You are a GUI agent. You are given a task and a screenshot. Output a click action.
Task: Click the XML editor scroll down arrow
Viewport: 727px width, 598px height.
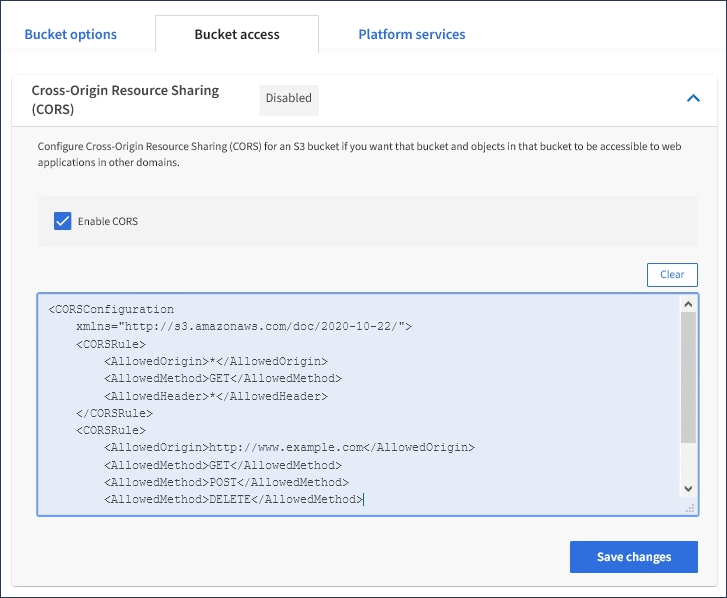pyautogui.click(x=688, y=488)
